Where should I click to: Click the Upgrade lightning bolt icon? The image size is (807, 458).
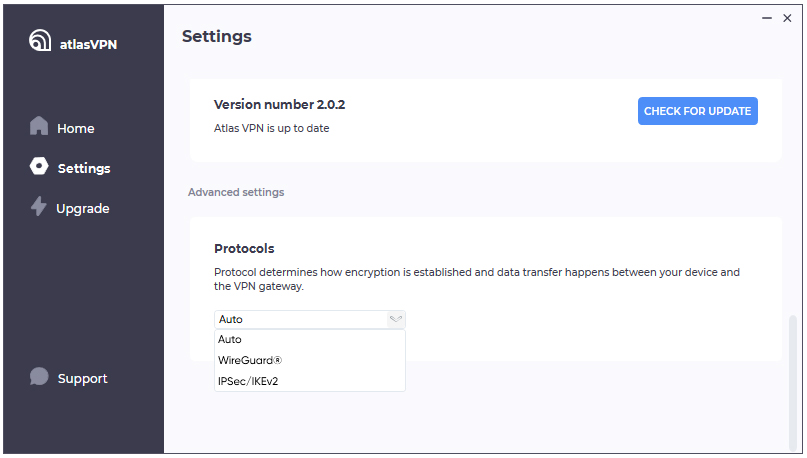point(39,207)
